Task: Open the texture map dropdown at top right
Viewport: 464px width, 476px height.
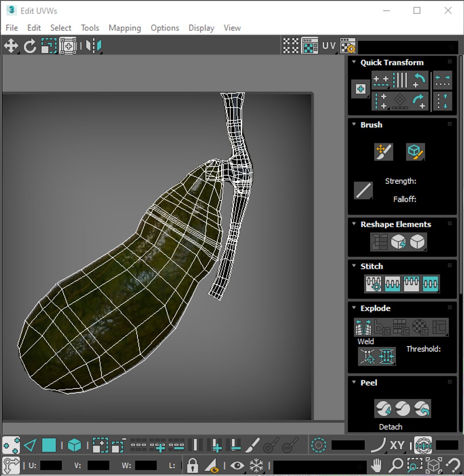Action: [408, 47]
